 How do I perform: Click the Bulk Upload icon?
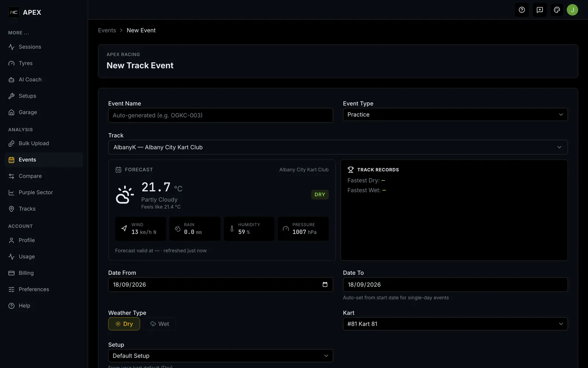(x=11, y=144)
